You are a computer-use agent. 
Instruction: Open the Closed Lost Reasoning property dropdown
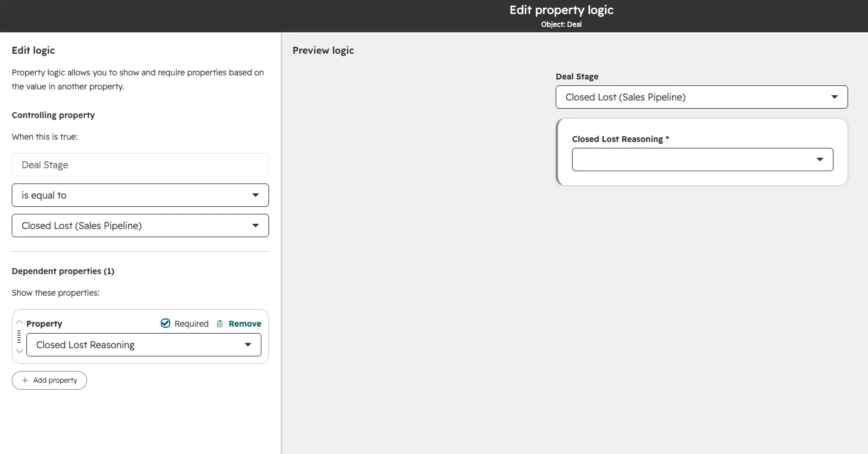[144, 345]
